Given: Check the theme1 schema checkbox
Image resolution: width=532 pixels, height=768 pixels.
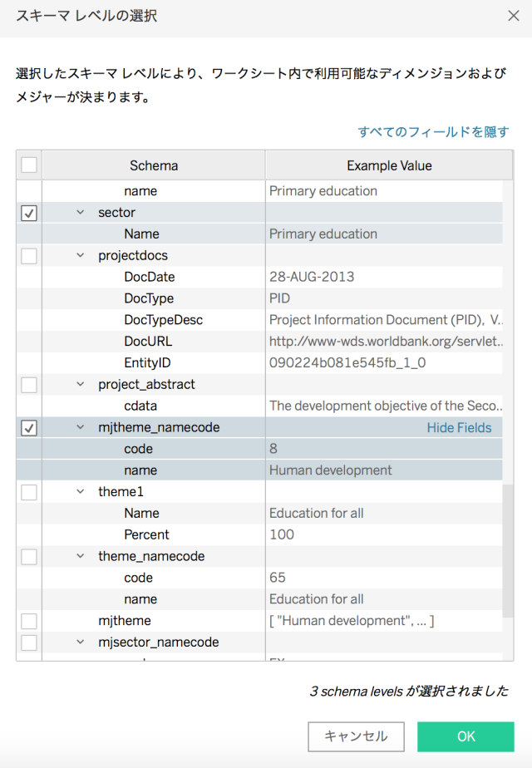Looking at the screenshot, I should (x=29, y=492).
